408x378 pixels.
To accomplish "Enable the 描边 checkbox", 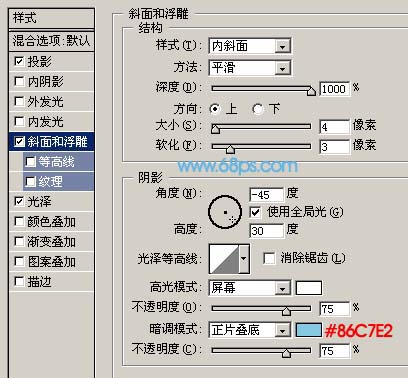I will tap(19, 281).
